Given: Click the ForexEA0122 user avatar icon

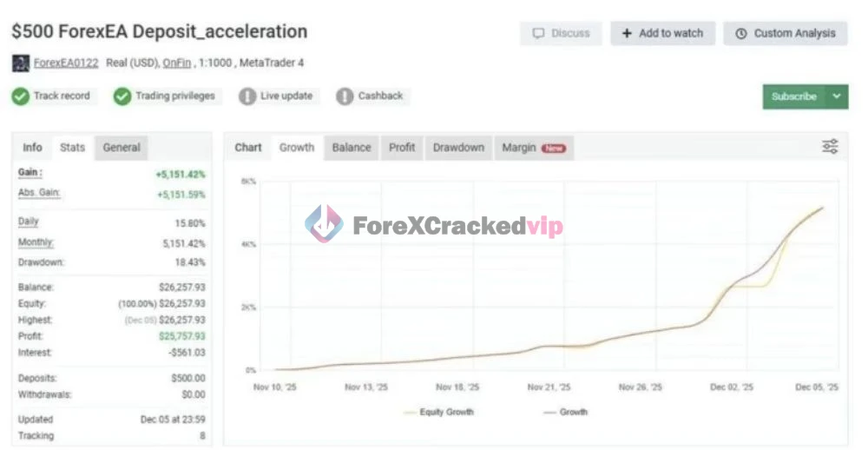Looking at the screenshot, I should (x=20, y=63).
